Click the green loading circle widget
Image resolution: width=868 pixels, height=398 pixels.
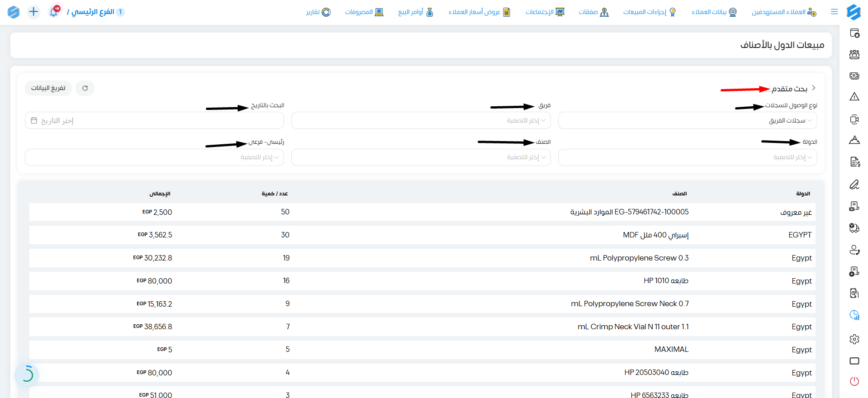coord(27,374)
